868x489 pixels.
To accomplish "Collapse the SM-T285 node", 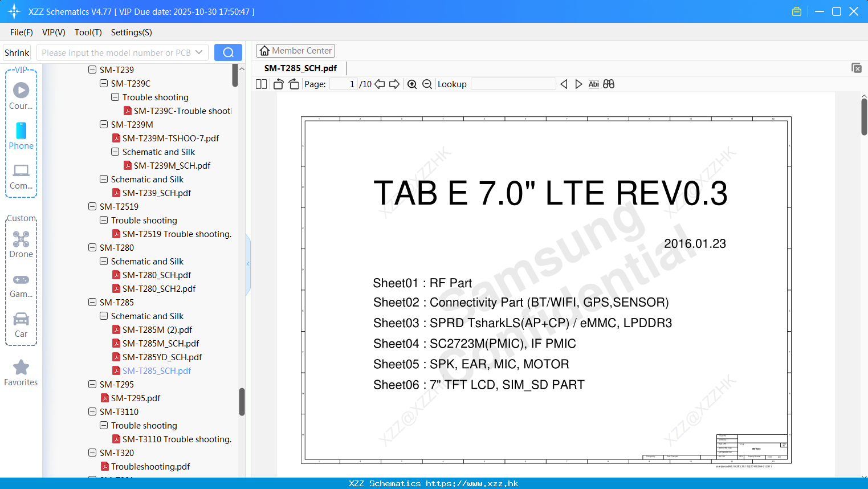I will tap(92, 302).
